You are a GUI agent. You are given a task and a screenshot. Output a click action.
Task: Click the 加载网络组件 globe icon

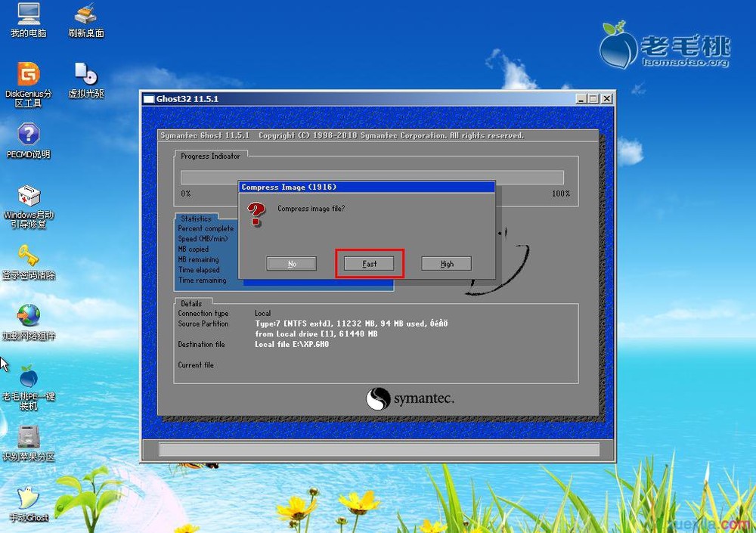tap(29, 323)
